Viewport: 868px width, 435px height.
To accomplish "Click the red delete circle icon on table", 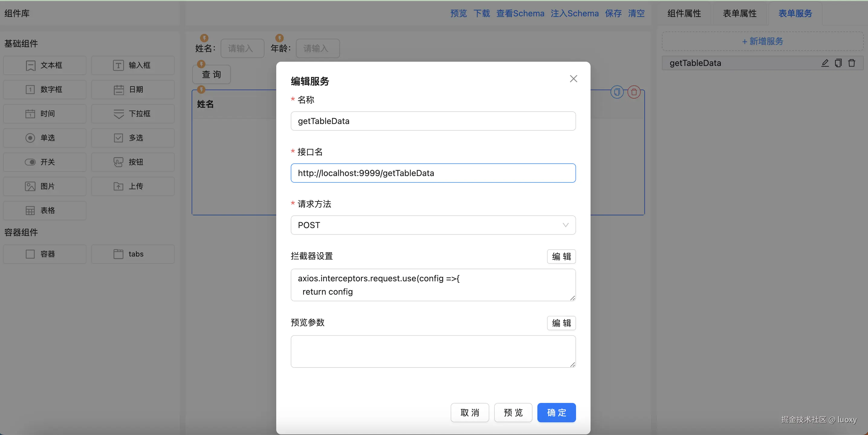I will [x=634, y=92].
